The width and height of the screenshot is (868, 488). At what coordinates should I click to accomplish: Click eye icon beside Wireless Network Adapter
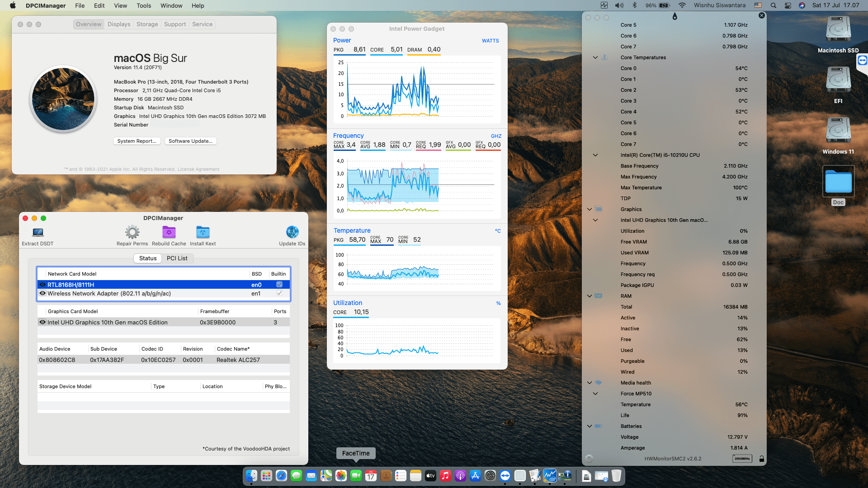pos(42,293)
